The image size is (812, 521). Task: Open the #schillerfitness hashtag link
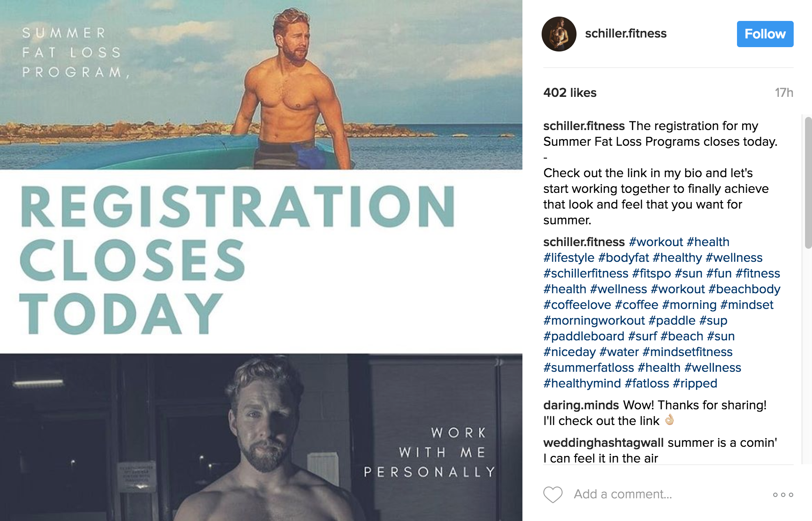coord(586,274)
